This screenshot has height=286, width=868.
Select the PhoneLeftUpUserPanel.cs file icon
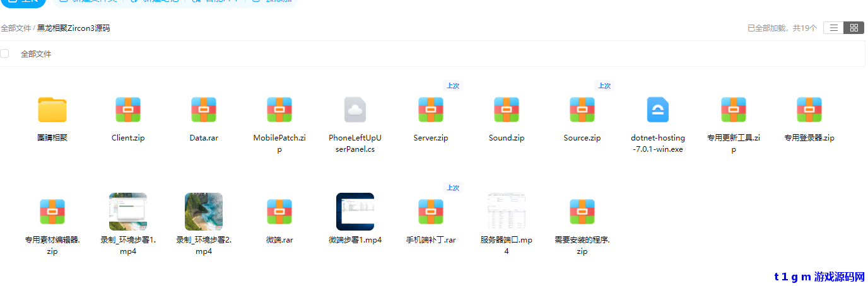(x=355, y=110)
